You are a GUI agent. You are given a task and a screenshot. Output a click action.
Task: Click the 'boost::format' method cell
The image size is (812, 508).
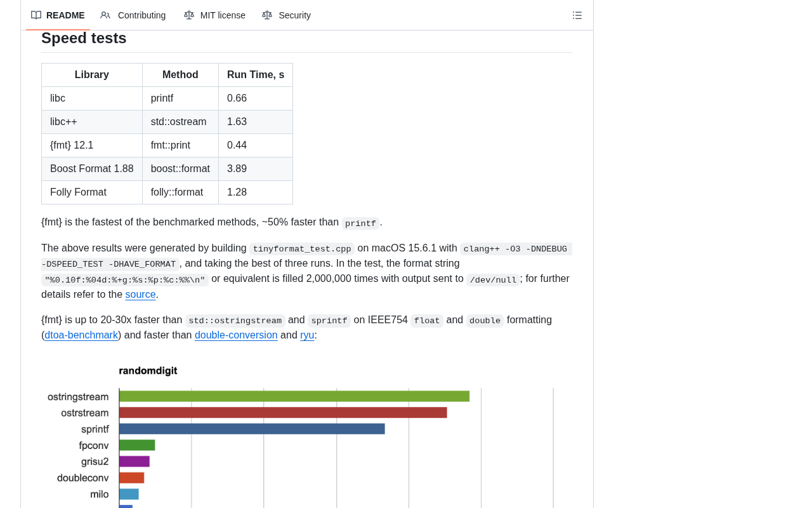tap(180, 169)
